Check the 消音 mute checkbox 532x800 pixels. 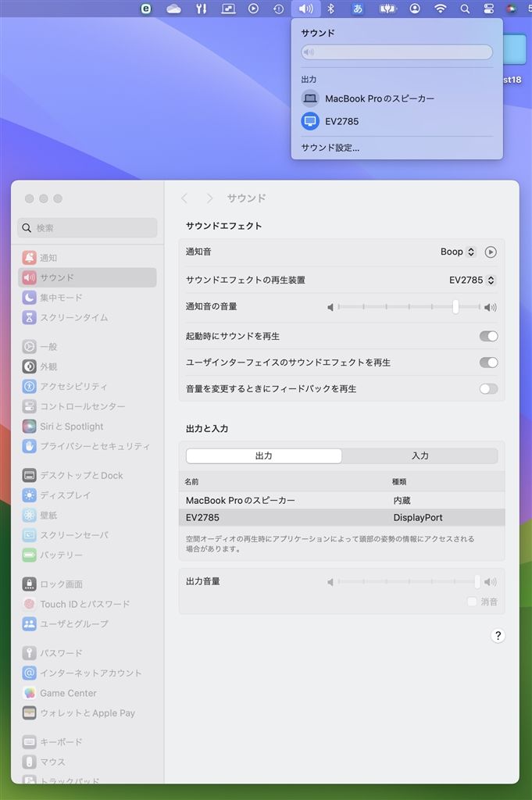472,602
